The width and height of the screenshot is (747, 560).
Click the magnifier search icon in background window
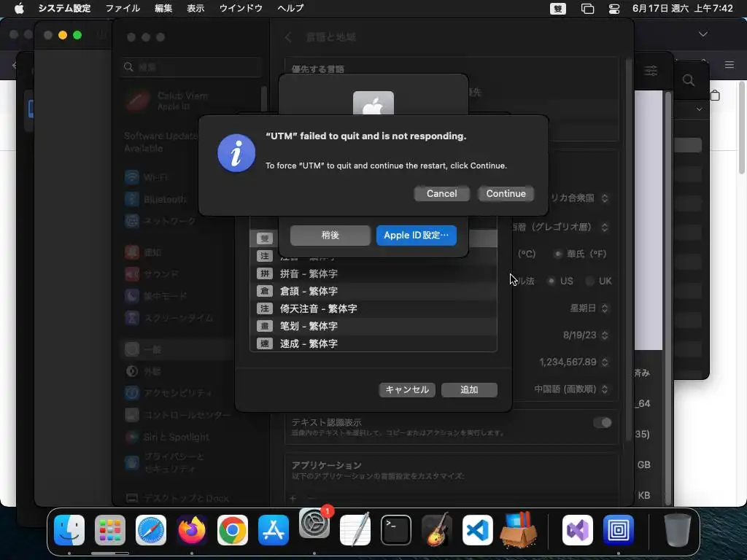click(x=689, y=80)
